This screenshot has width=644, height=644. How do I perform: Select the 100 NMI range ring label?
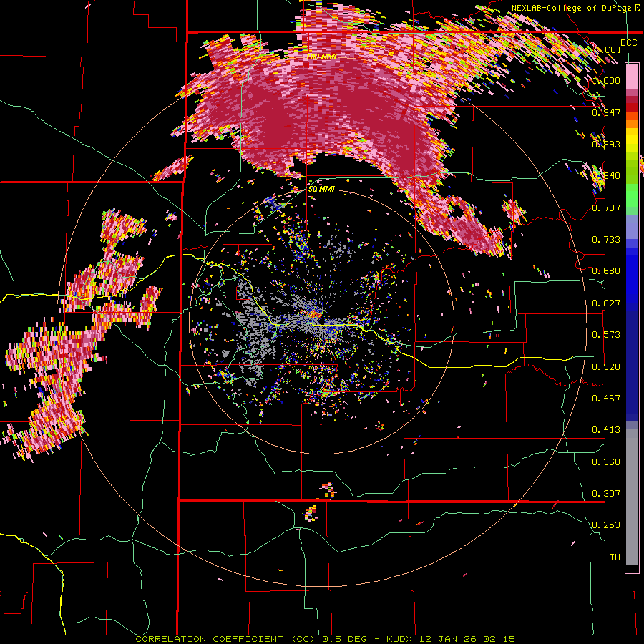tap(321, 57)
